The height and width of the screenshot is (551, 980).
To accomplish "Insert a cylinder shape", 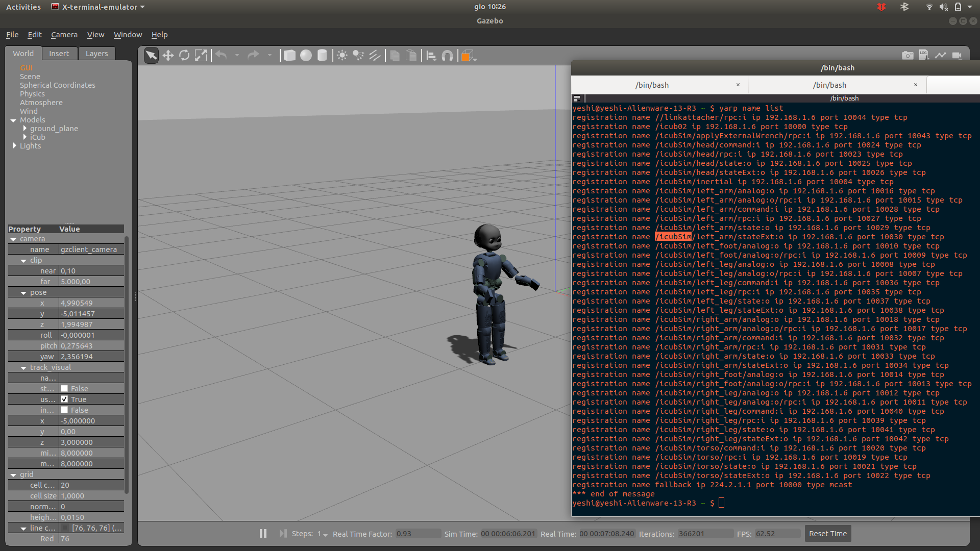I will point(322,56).
